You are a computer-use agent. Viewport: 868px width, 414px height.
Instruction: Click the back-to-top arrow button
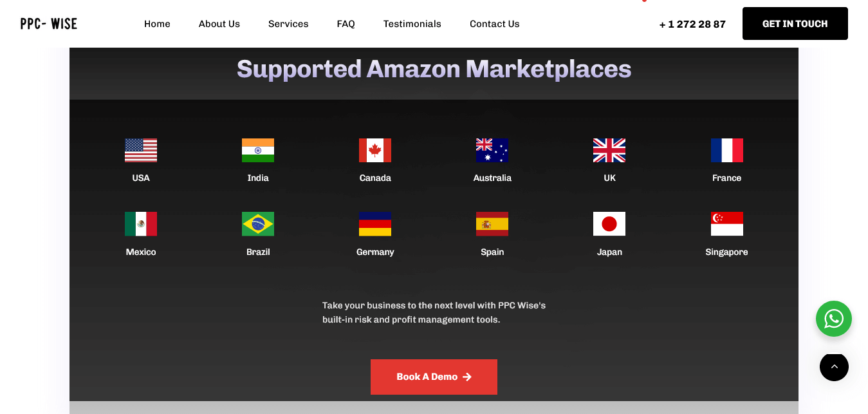pyautogui.click(x=834, y=367)
